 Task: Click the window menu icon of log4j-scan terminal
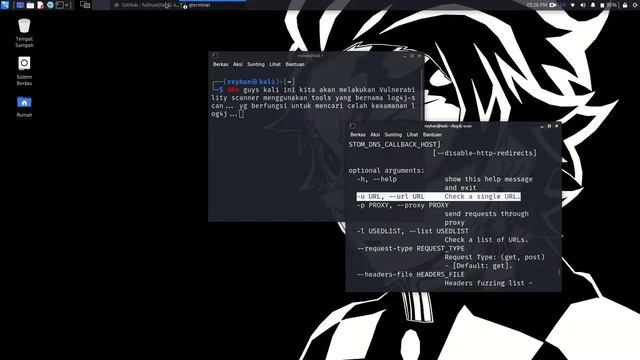coord(352,126)
